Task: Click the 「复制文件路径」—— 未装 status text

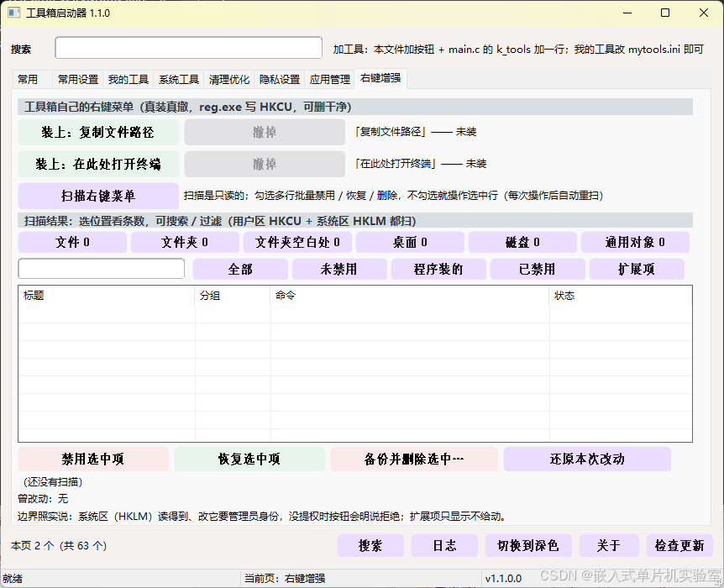Action: [x=415, y=132]
